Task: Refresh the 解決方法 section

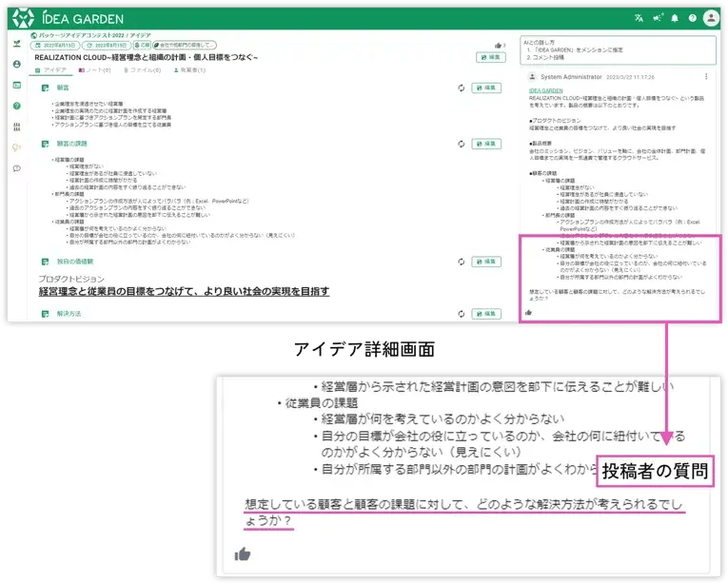Action: (461, 314)
